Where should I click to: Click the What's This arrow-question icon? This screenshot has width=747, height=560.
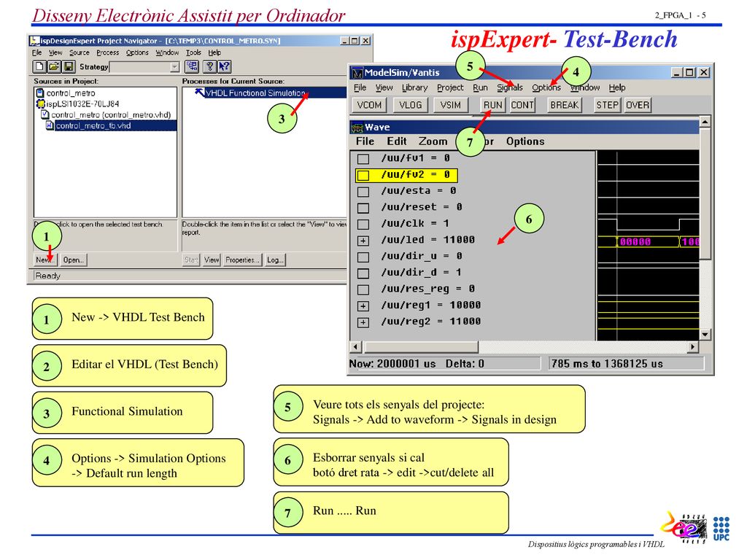pyautogui.click(x=225, y=66)
